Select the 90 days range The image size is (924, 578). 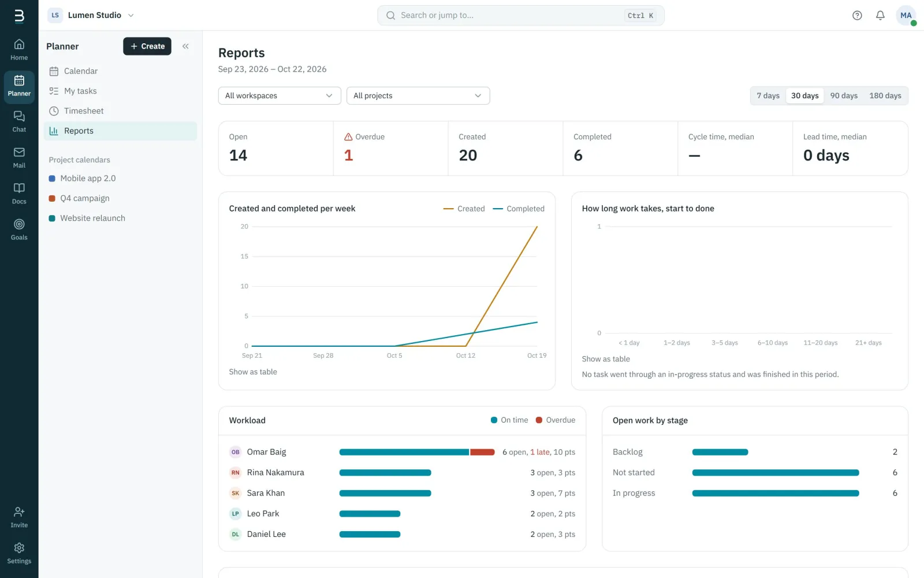(x=844, y=96)
